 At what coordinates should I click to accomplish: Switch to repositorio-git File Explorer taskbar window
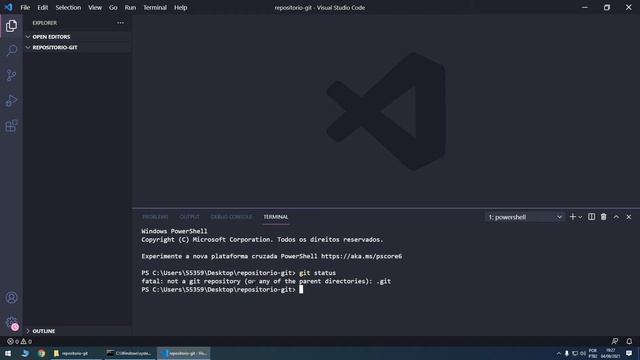click(x=75, y=353)
